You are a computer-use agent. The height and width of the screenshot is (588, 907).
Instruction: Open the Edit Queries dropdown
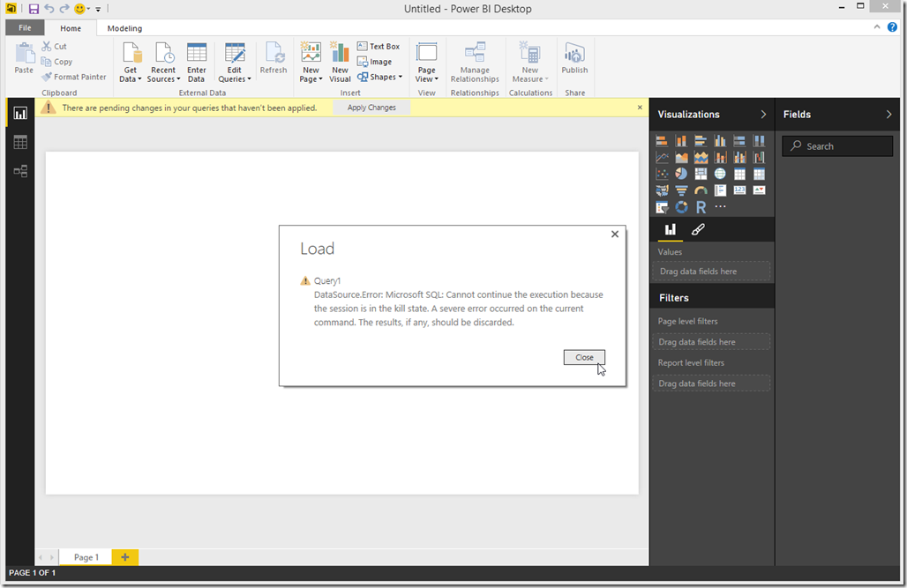(235, 63)
